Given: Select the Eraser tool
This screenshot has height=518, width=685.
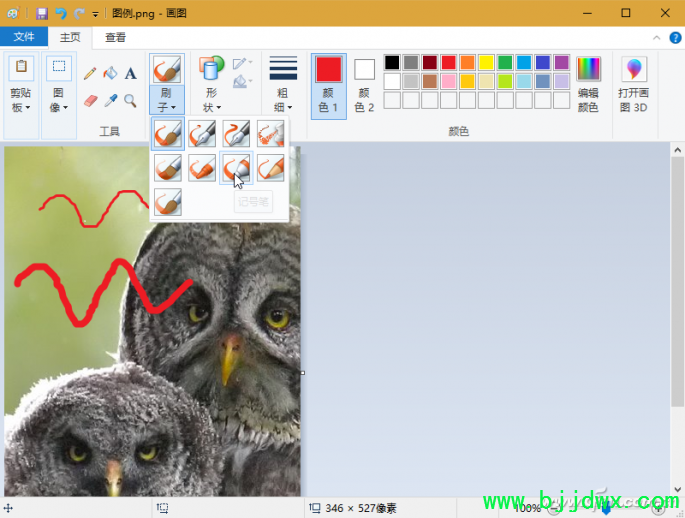Looking at the screenshot, I should (x=90, y=101).
